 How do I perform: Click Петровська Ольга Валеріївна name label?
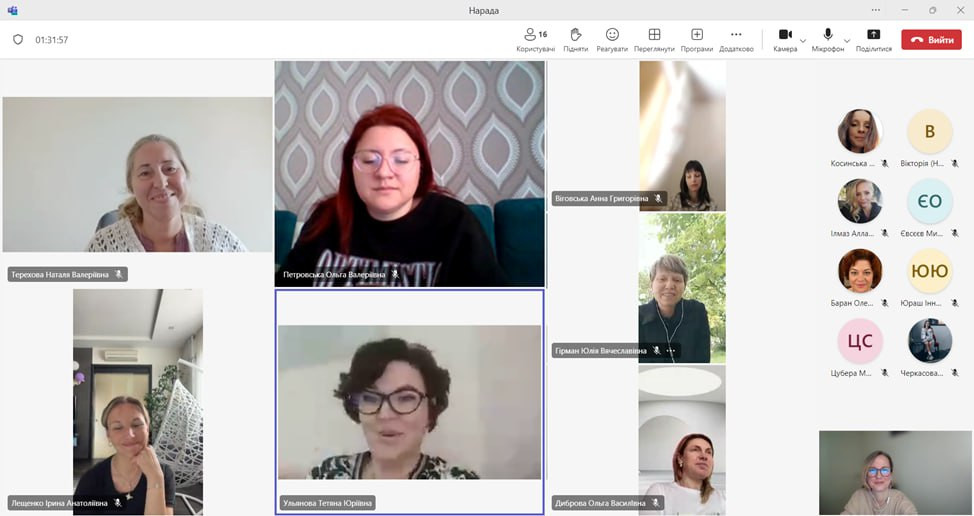point(334,274)
